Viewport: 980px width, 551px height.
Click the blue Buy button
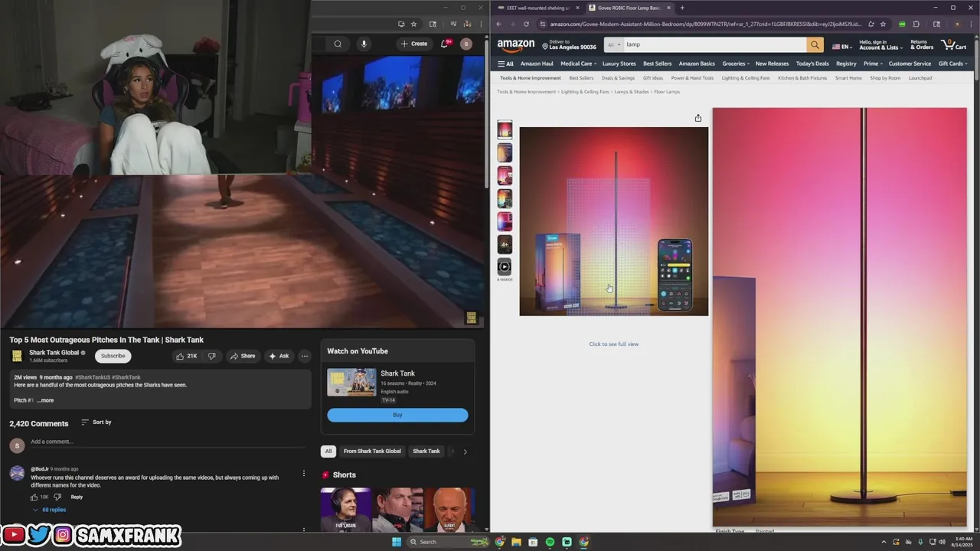tap(397, 415)
